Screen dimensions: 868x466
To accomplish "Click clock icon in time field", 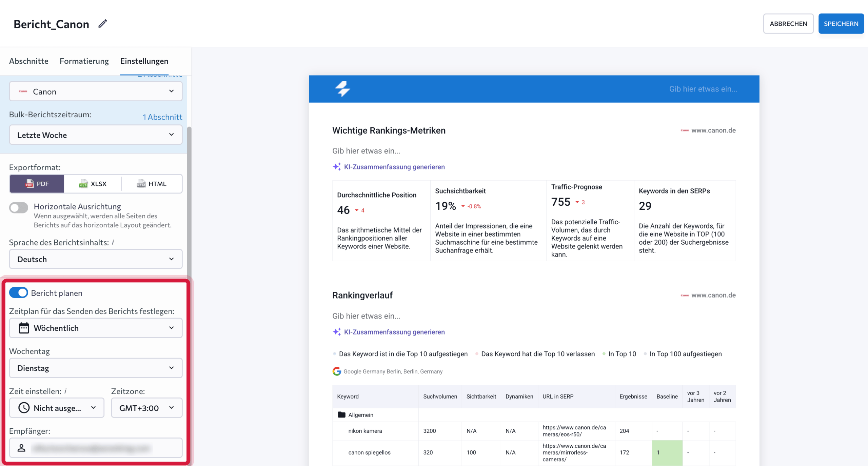I will (x=24, y=408).
